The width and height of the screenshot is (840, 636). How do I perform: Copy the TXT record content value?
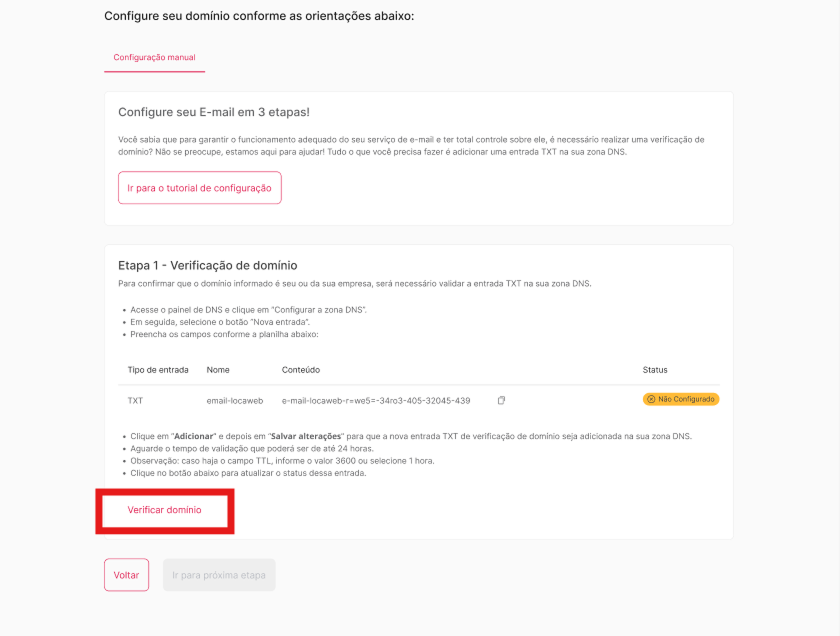pos(501,400)
